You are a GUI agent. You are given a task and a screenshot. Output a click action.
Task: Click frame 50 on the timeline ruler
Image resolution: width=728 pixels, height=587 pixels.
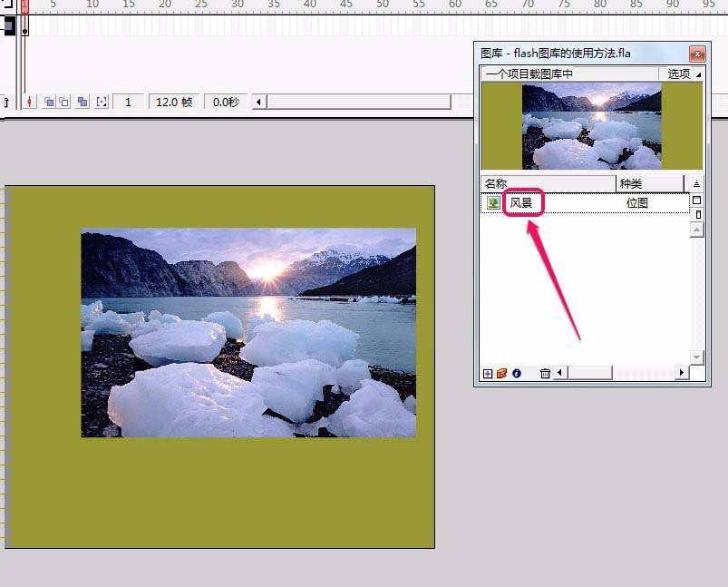coord(382,5)
